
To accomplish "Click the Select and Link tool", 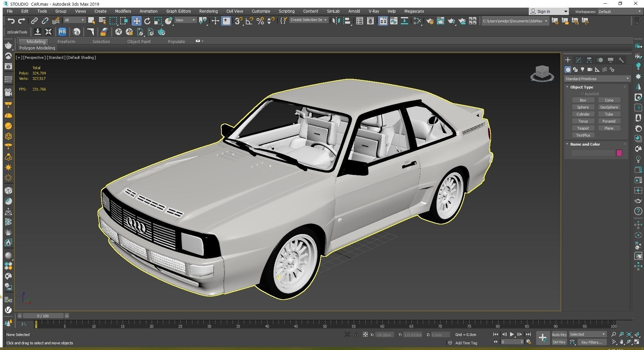I will (x=34, y=21).
